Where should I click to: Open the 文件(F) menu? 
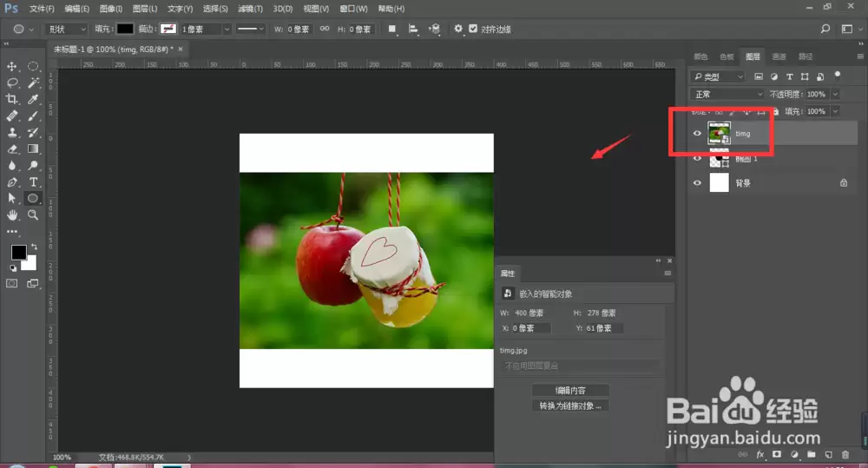(42, 9)
